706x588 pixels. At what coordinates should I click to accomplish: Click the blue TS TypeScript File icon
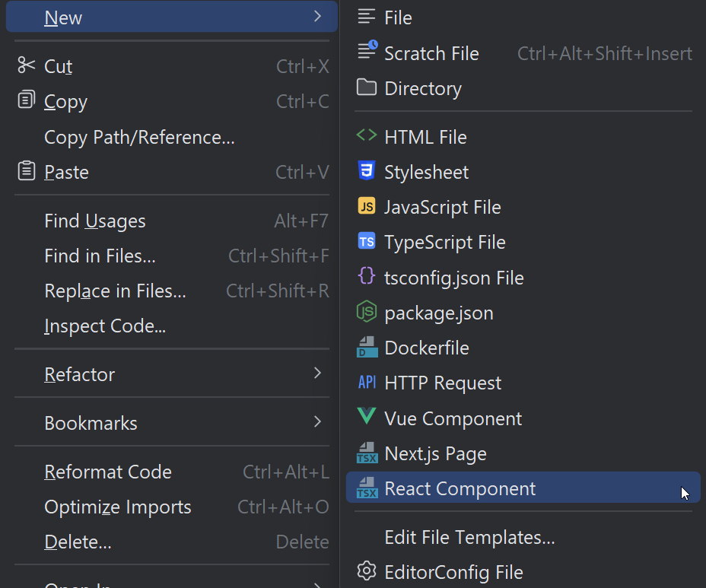pyautogui.click(x=367, y=242)
